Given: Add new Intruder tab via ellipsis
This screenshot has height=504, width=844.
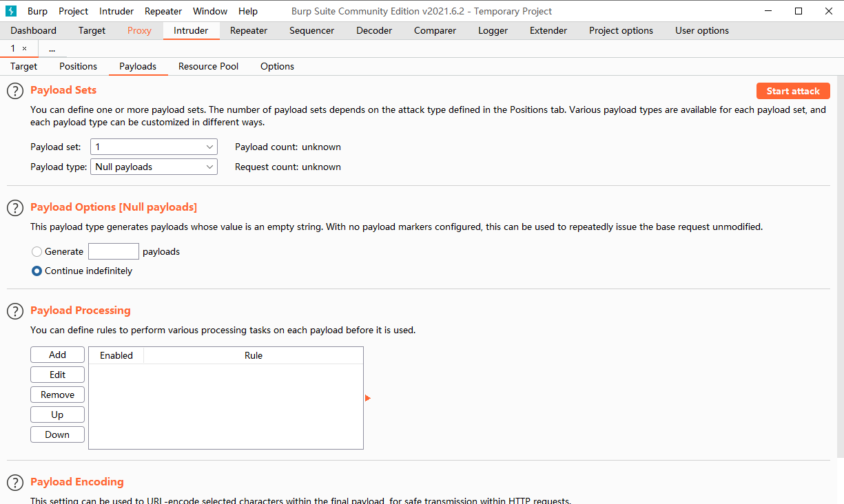Looking at the screenshot, I should 52,48.
